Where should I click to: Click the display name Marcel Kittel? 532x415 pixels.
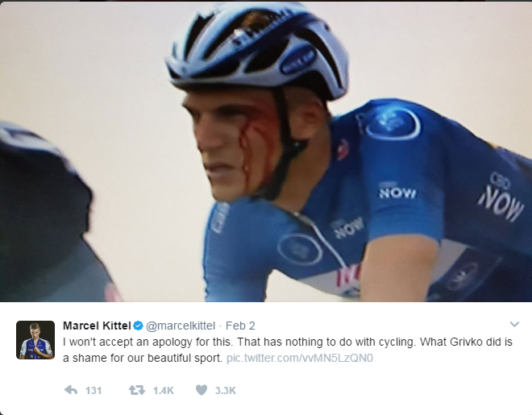tap(96, 326)
